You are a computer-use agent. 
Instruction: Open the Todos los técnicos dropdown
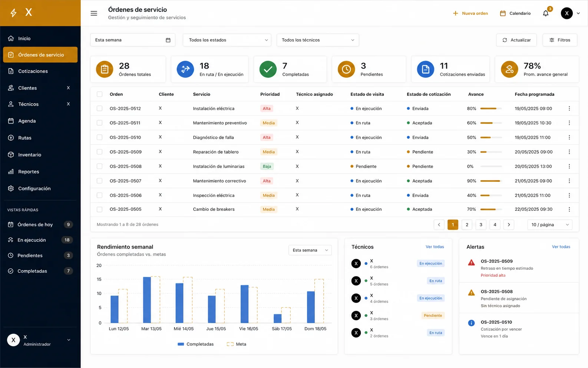click(318, 40)
